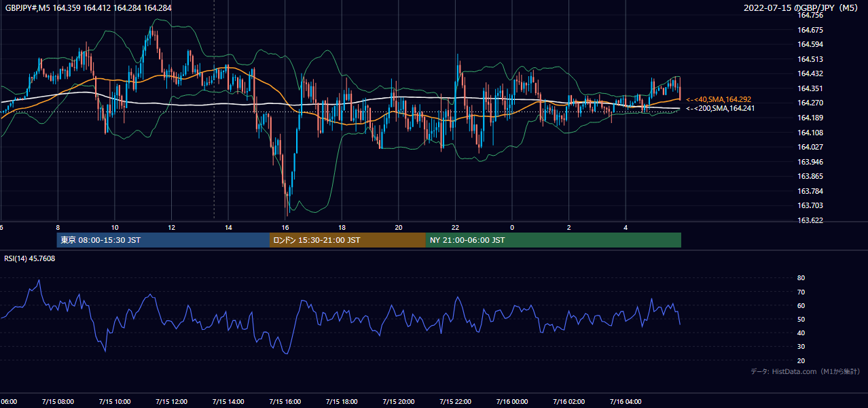
Task: Click the 164.594 price axis value
Action: [x=810, y=44]
